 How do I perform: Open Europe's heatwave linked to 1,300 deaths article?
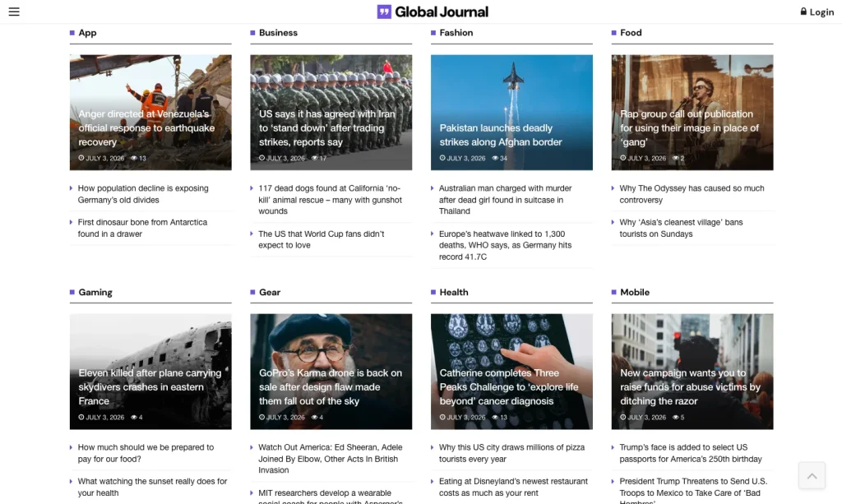coord(506,245)
